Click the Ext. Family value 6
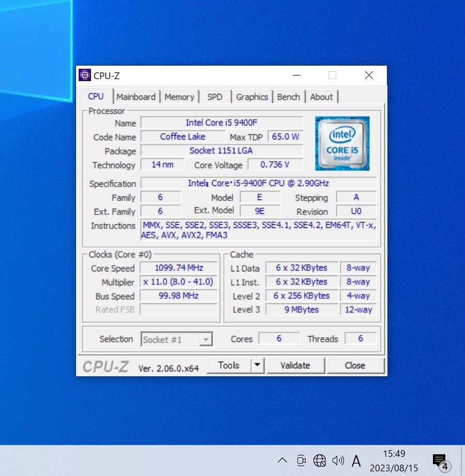The width and height of the screenshot is (465, 476). pos(161,211)
